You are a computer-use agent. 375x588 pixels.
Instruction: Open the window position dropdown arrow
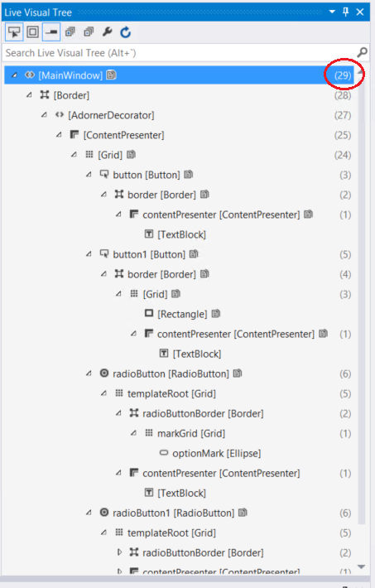point(332,12)
